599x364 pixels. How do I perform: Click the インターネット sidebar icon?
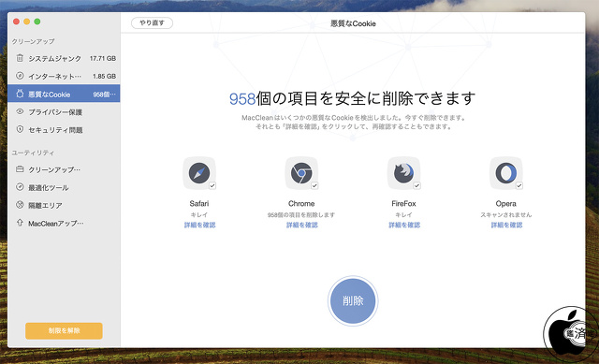tap(20, 76)
